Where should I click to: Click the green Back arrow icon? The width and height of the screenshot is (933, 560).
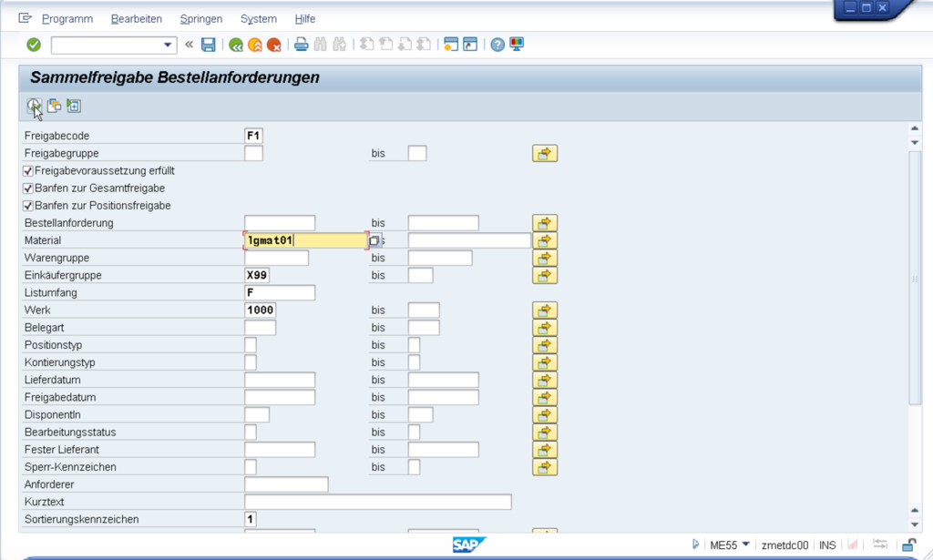coord(236,45)
